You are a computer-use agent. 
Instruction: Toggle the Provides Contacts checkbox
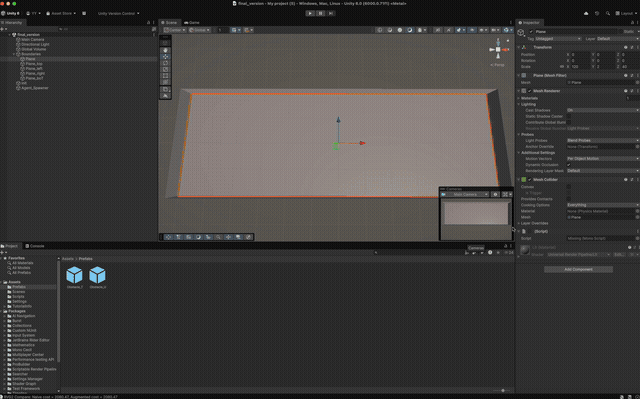[x=569, y=199]
